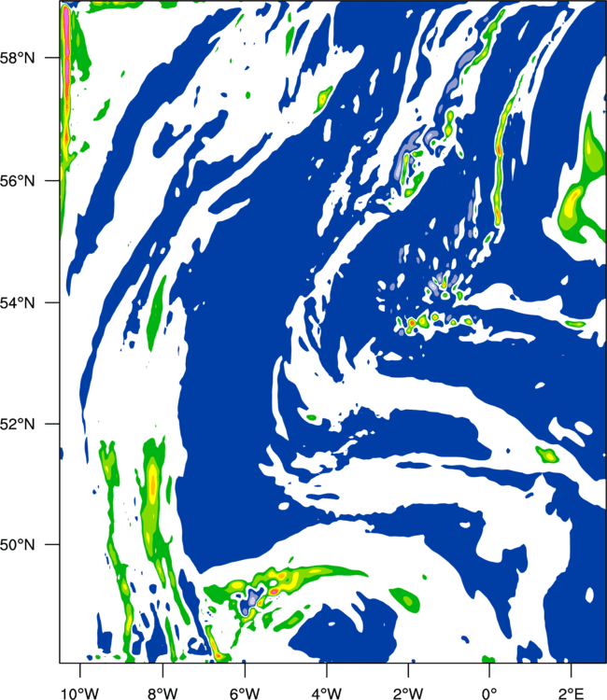Click the 2°W longitude label

pyautogui.click(x=408, y=693)
